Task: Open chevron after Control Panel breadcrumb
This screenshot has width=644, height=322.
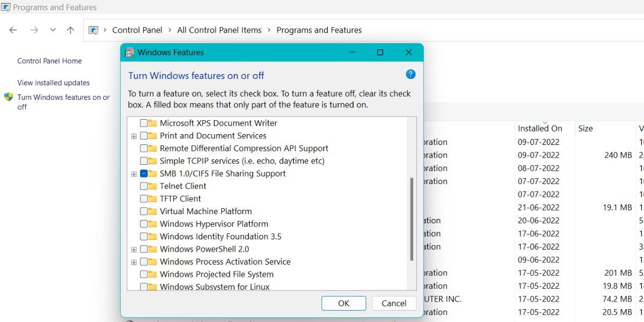Action: (170, 30)
